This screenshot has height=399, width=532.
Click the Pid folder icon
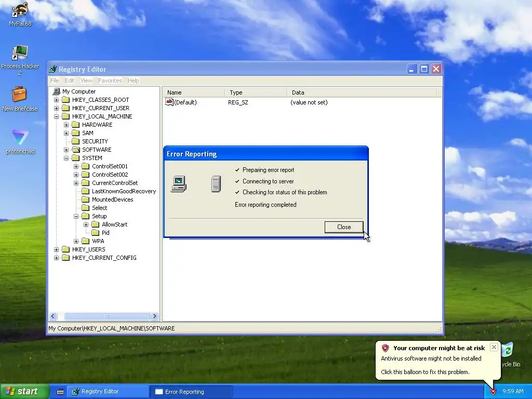[96, 233]
